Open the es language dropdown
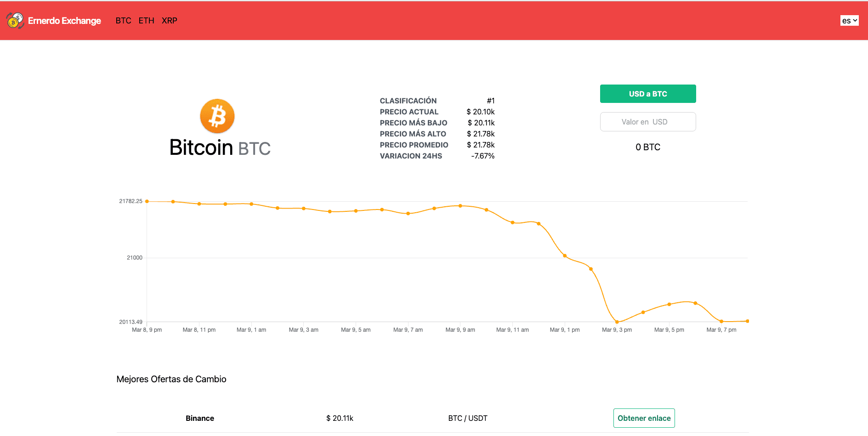The height and width of the screenshot is (436, 868). [850, 21]
